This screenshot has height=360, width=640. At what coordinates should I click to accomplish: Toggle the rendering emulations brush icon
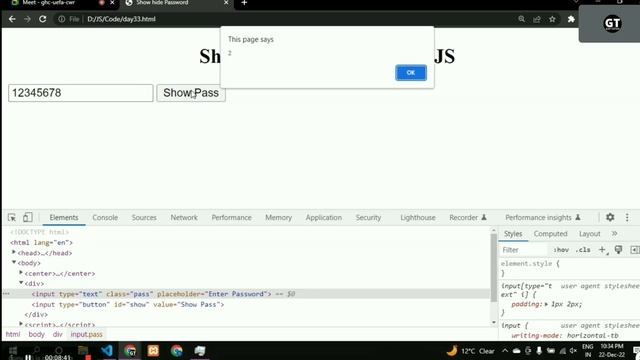coord(618,250)
